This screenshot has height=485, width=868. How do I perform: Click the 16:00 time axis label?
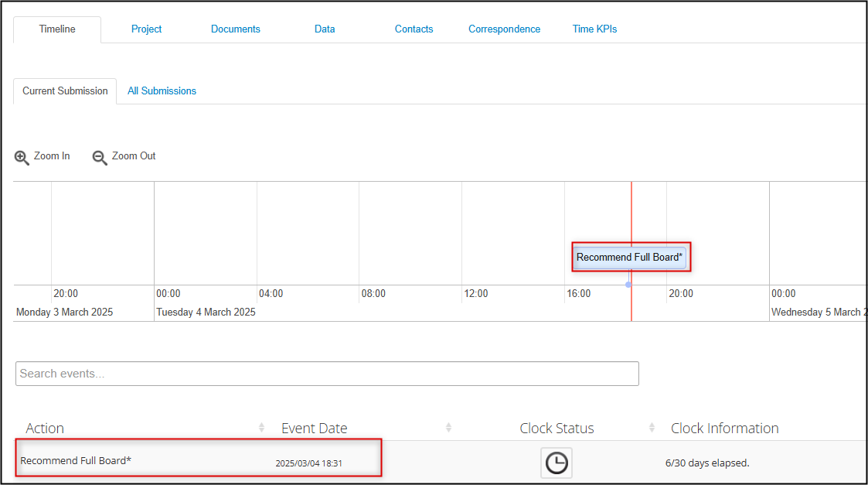coord(578,293)
